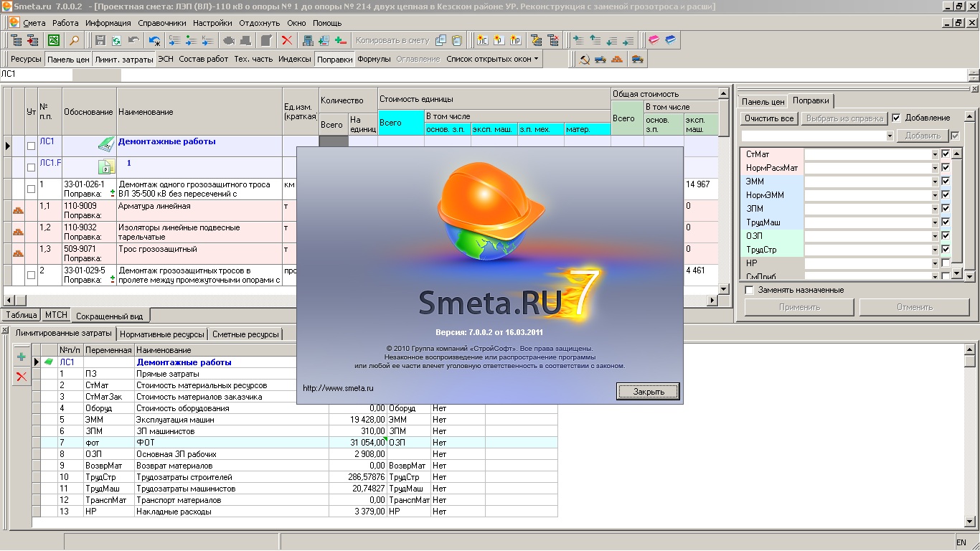Open the ОЗП correction dropdown
980x551 pixels.
coord(935,236)
